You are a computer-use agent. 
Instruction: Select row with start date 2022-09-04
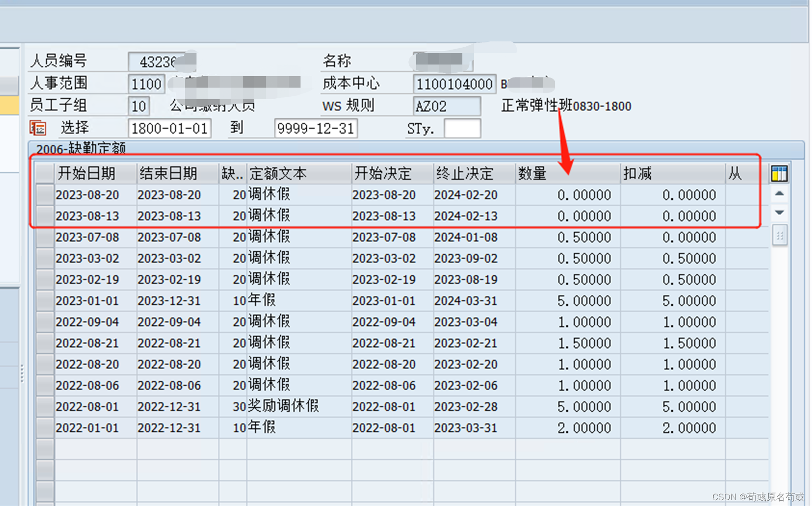coord(45,322)
